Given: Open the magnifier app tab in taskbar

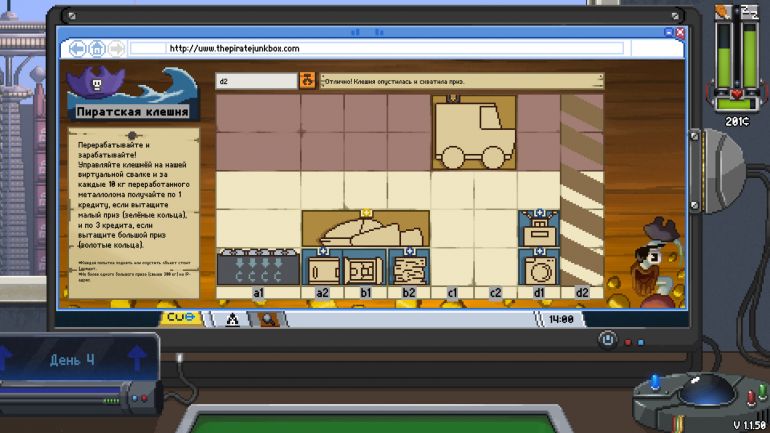Looking at the screenshot, I should 267,320.
